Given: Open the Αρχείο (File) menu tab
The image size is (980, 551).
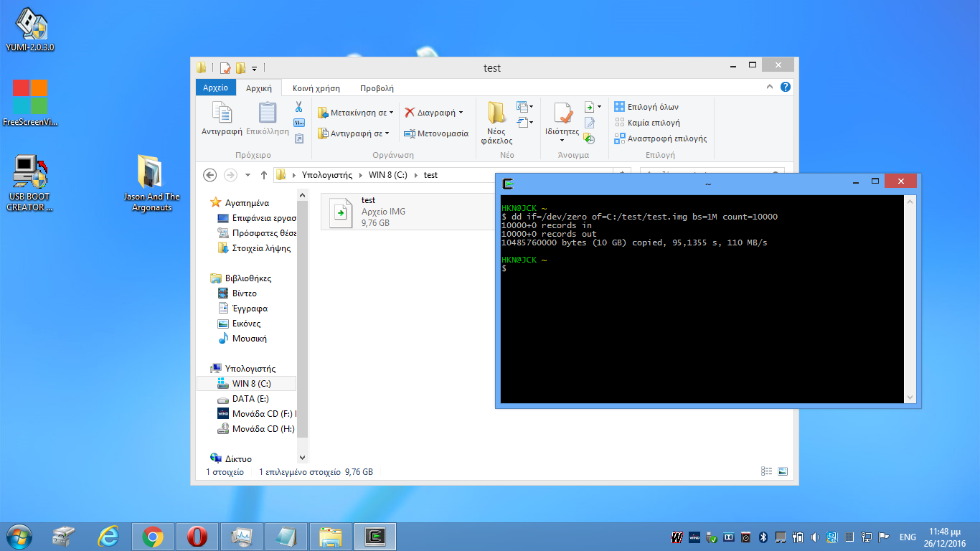Looking at the screenshot, I should (x=215, y=88).
